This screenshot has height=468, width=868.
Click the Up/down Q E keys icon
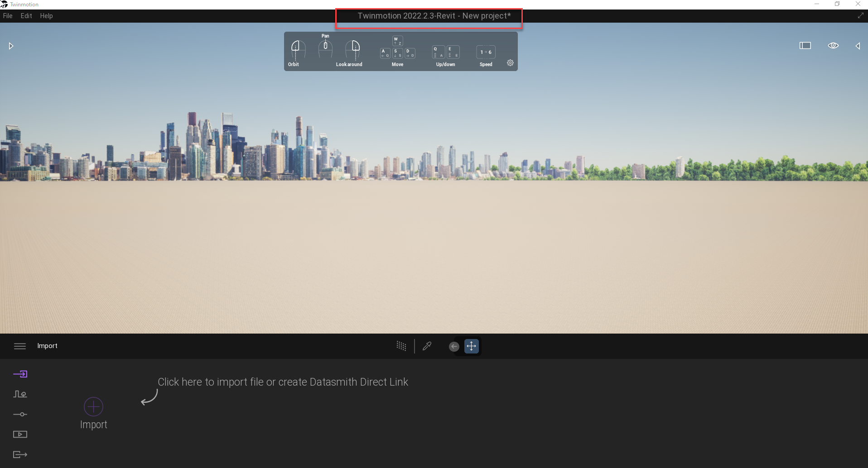(x=446, y=52)
